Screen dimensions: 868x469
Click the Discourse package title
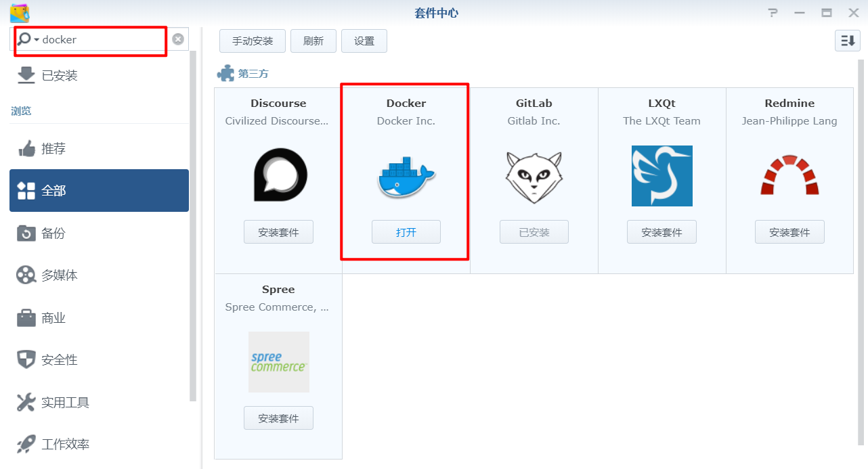pos(278,103)
